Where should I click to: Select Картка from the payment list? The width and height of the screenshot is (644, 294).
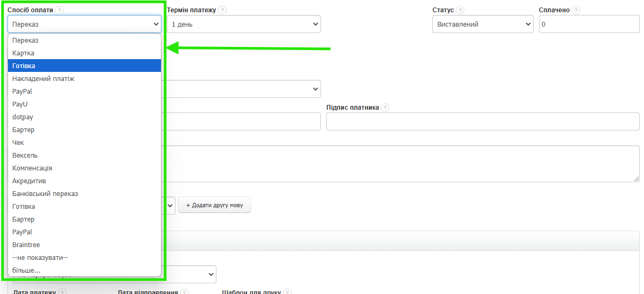23,53
